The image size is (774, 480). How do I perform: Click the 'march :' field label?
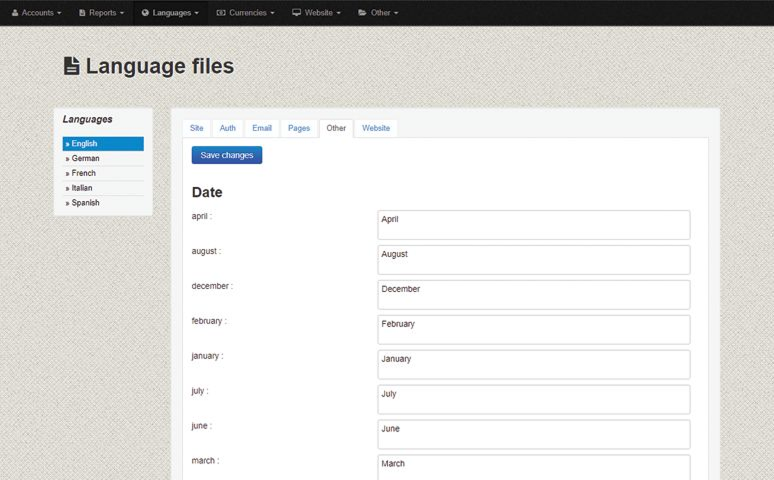(x=205, y=461)
